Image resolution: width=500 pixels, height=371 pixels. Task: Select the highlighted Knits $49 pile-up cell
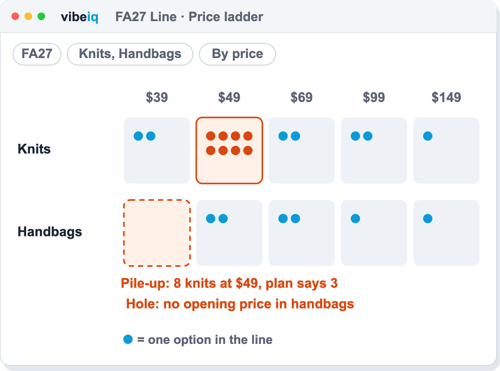click(229, 150)
